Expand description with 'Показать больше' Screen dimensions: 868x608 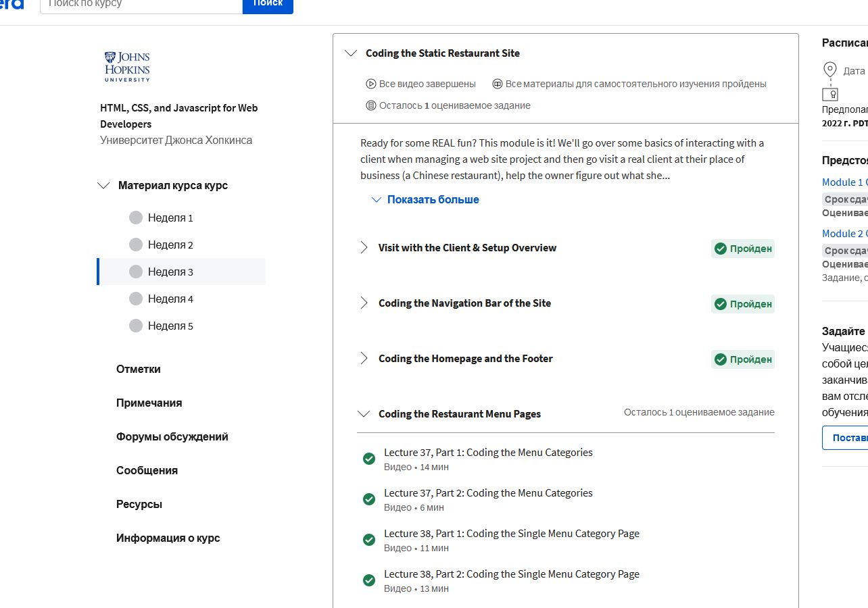click(x=425, y=199)
